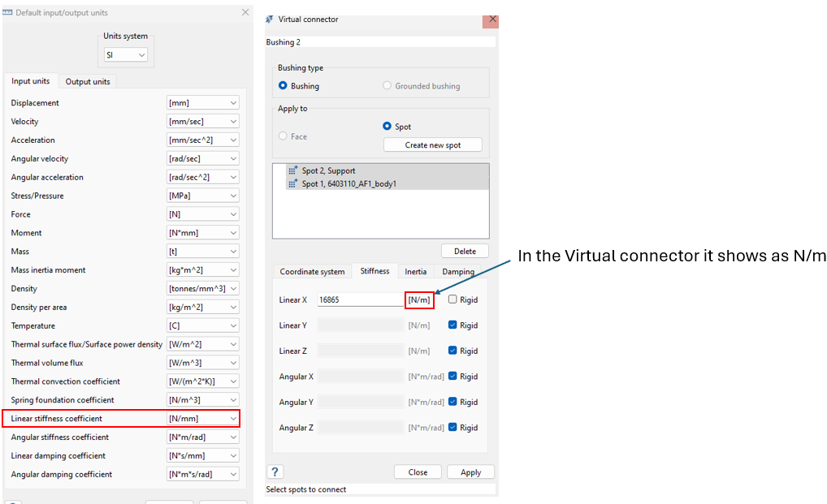Open the Stiffness tab
This screenshot has height=504, width=827.
click(375, 271)
